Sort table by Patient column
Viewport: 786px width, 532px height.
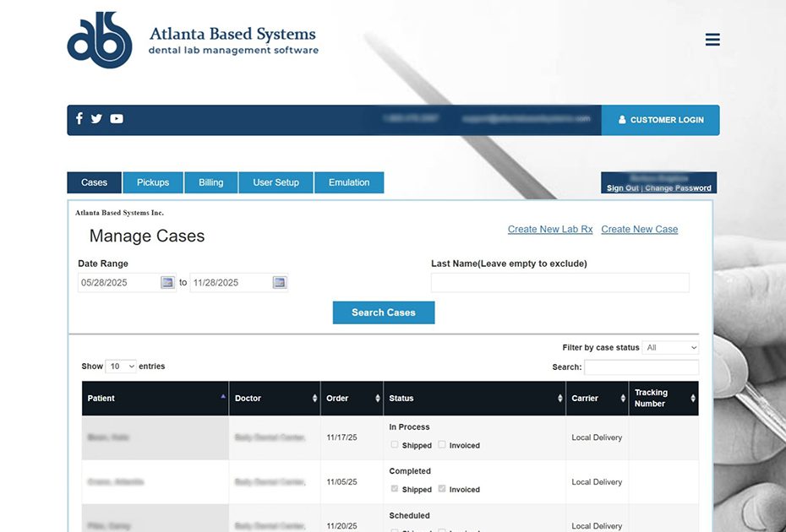click(x=155, y=399)
